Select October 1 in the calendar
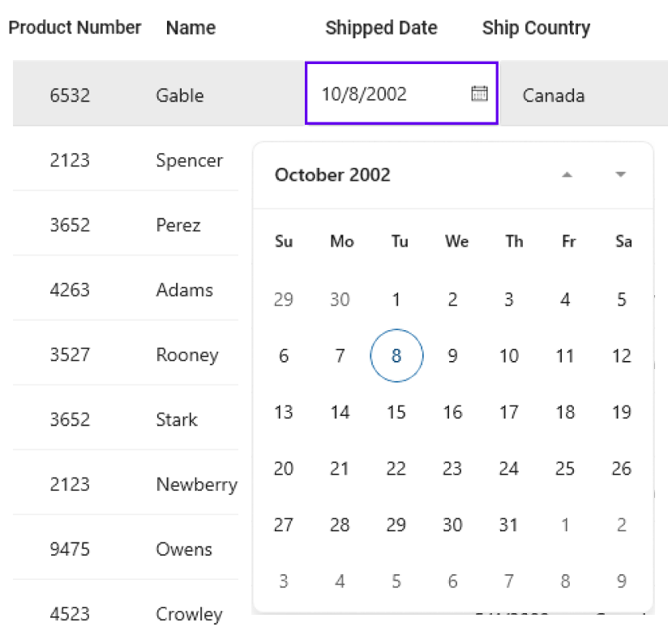 396,300
